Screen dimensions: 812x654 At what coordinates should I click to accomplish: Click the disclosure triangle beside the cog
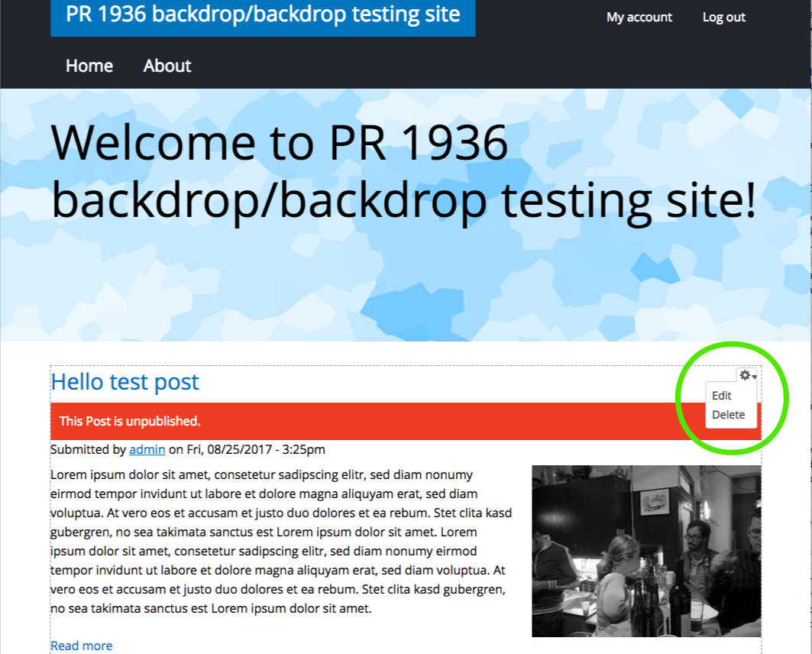coord(753,377)
